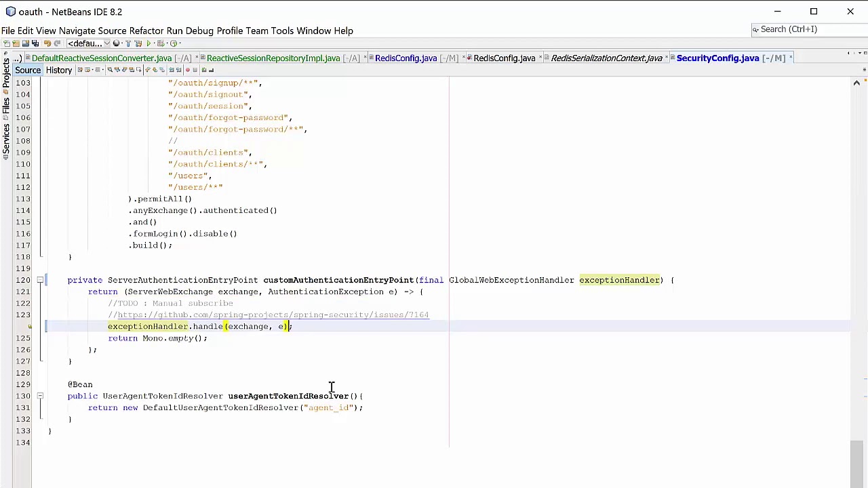Toggle Rectangular Selection in editor toolbar

[138, 70]
